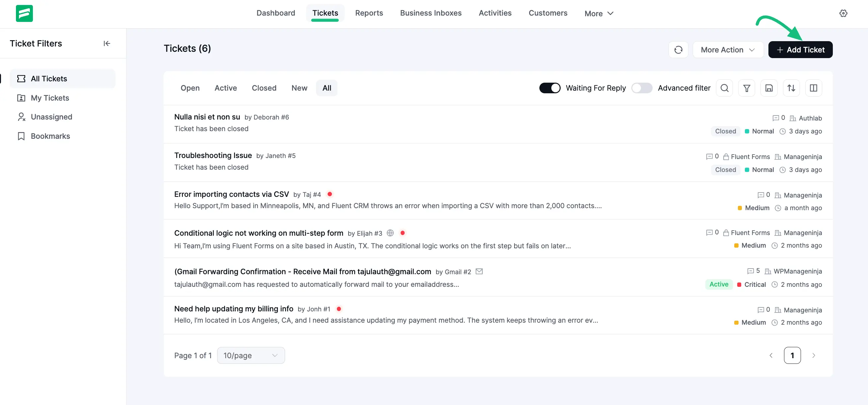
Task: Open the ticket search icon
Action: click(x=724, y=88)
